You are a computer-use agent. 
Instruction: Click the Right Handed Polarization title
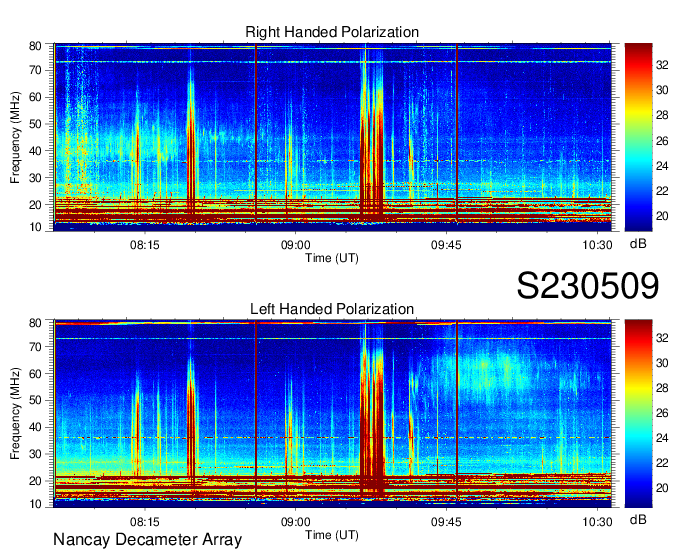pos(332,32)
